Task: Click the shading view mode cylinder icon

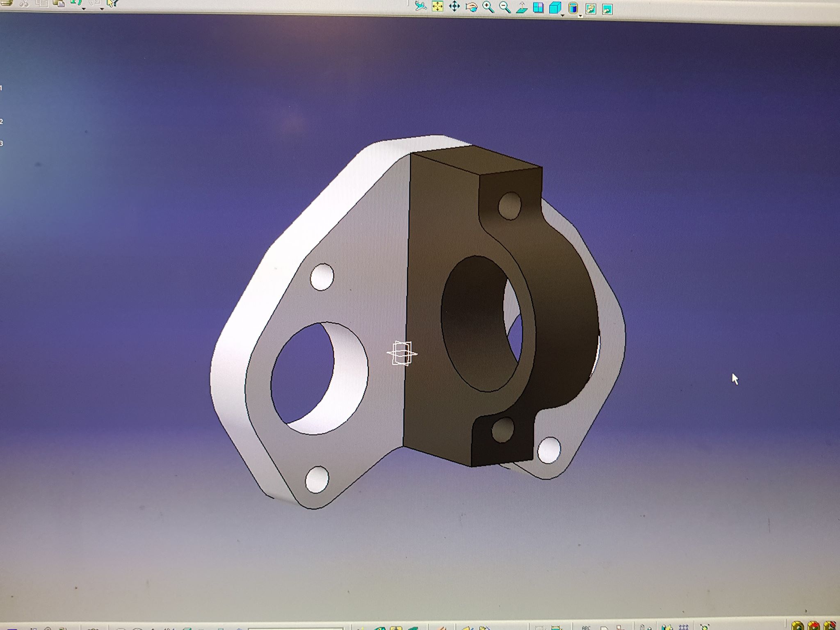Action: point(573,8)
